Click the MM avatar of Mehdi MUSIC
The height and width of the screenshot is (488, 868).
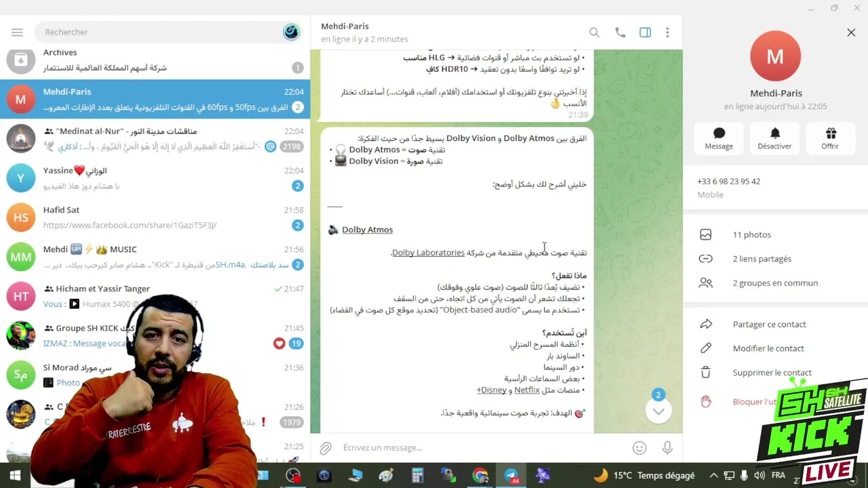point(20,256)
